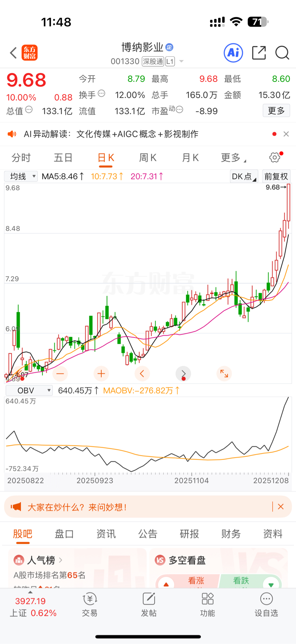Open 功能 in bottom bar
The width and height of the screenshot is (296, 644).
(208, 605)
